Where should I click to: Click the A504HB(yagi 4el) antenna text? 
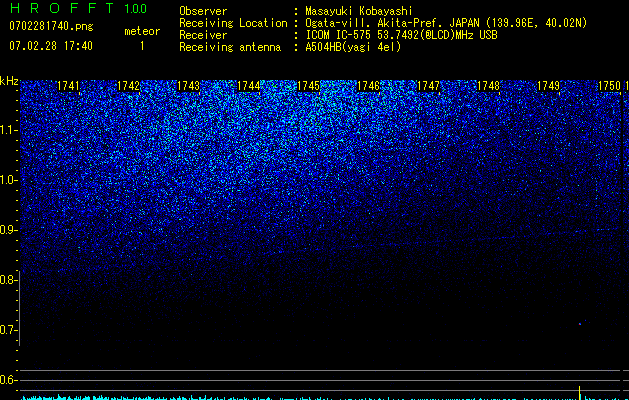pyautogui.click(x=353, y=47)
